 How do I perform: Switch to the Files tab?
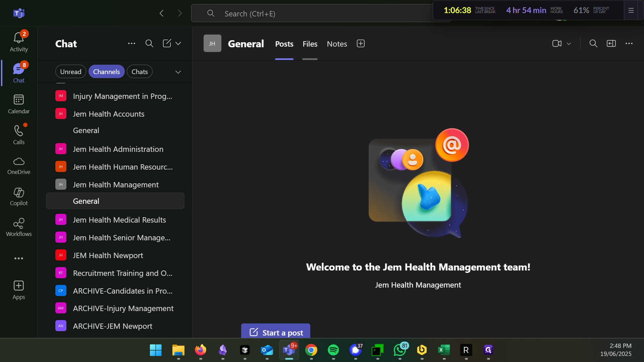(310, 44)
